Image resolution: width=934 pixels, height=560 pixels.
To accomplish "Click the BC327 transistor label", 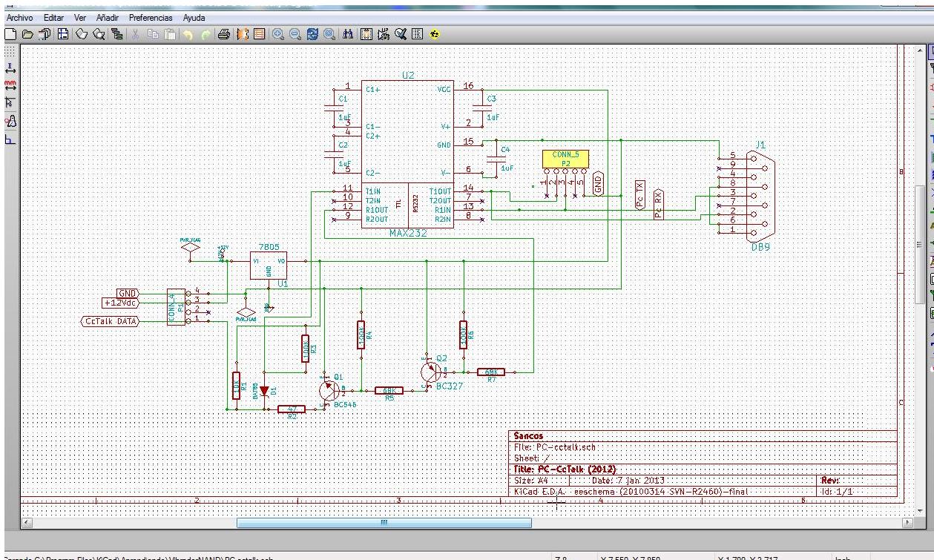I will 450,386.
